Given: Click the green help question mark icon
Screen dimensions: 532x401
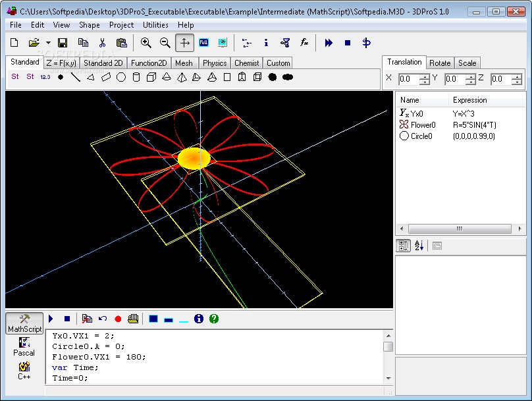Looking at the screenshot, I should (x=214, y=319).
